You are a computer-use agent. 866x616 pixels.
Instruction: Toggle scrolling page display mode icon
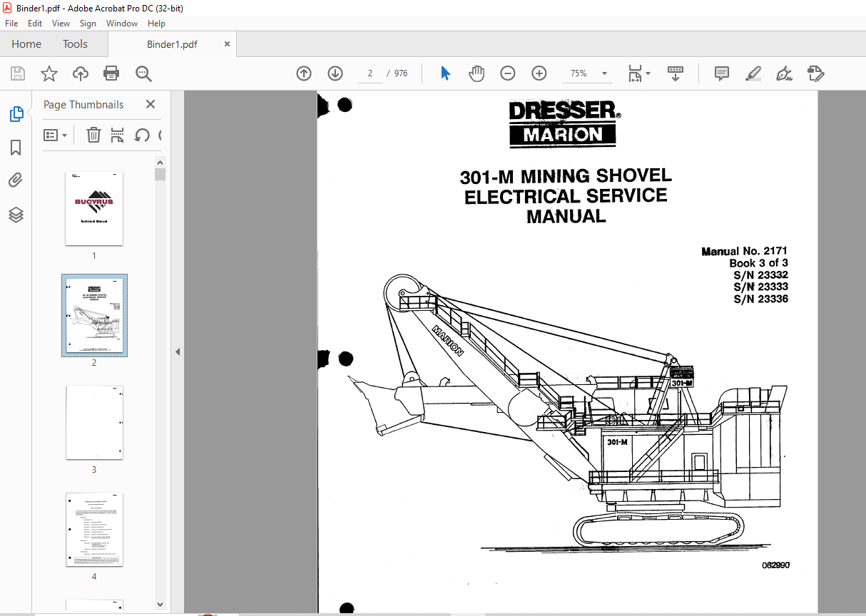(x=676, y=73)
